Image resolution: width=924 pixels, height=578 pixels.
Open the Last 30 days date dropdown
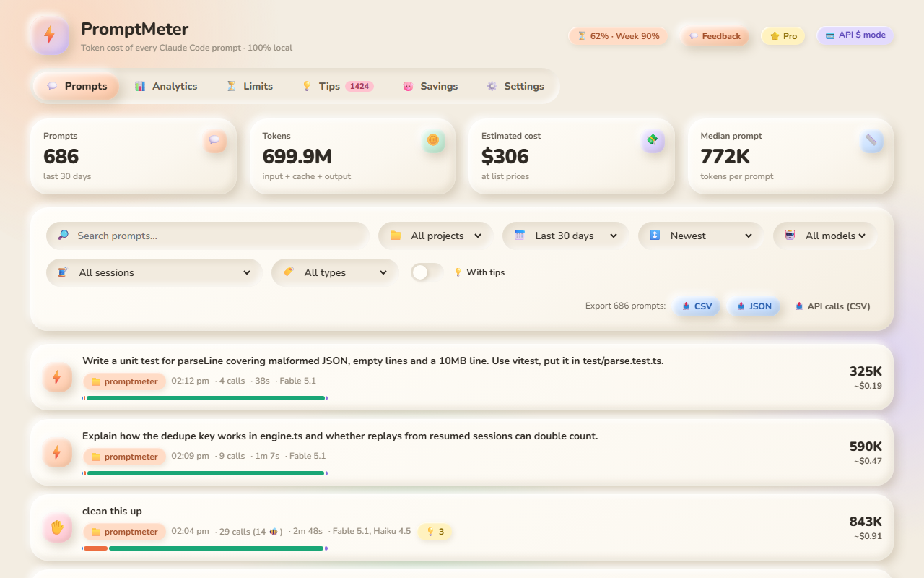tap(566, 236)
